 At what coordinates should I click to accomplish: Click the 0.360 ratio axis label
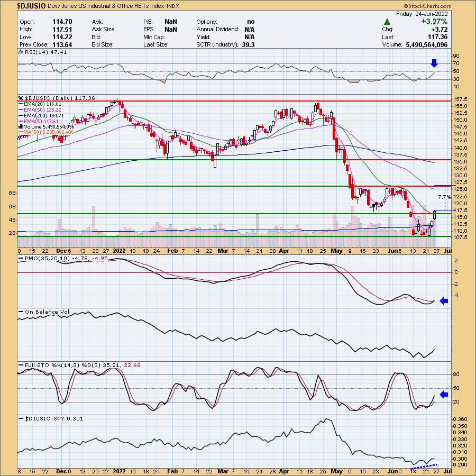pos(460,419)
